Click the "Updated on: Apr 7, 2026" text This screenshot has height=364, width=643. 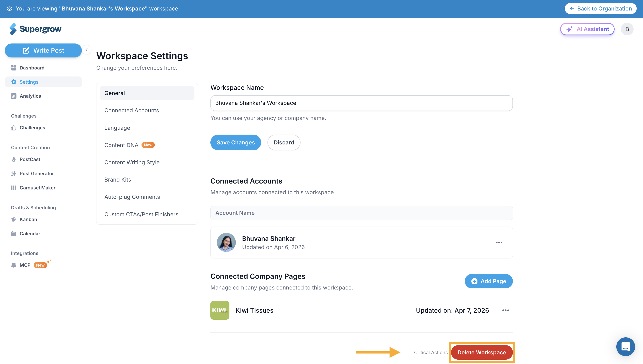452,310
